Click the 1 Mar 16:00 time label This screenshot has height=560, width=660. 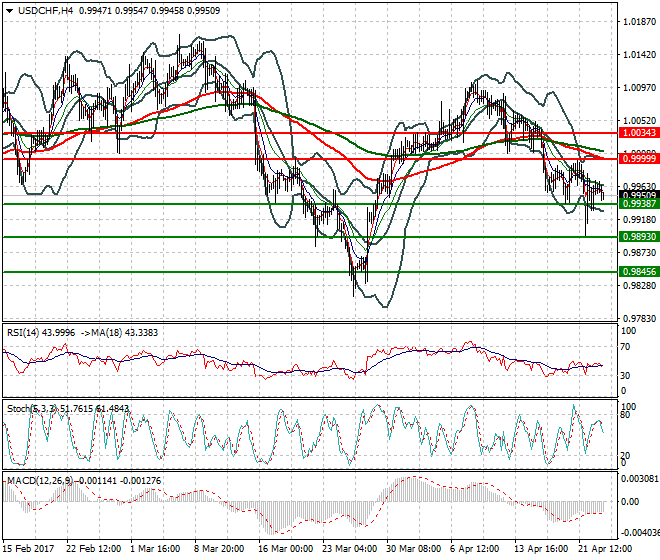tap(155, 549)
